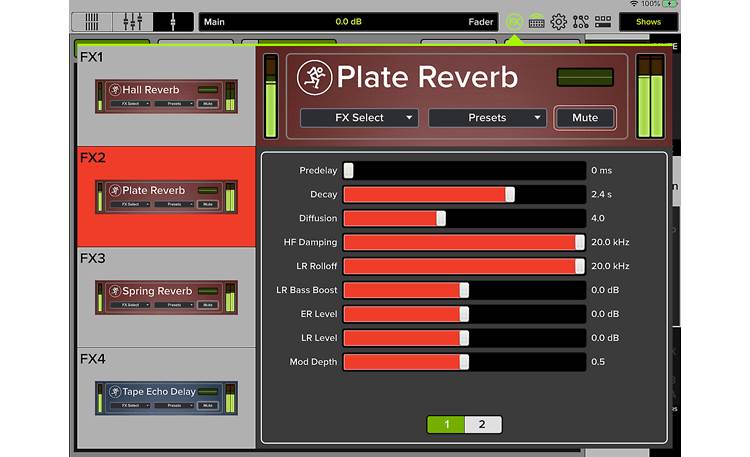Click the 0.5 Mod Depth value
Image resolution: width=750 pixels, height=457 pixels.
[598, 362]
